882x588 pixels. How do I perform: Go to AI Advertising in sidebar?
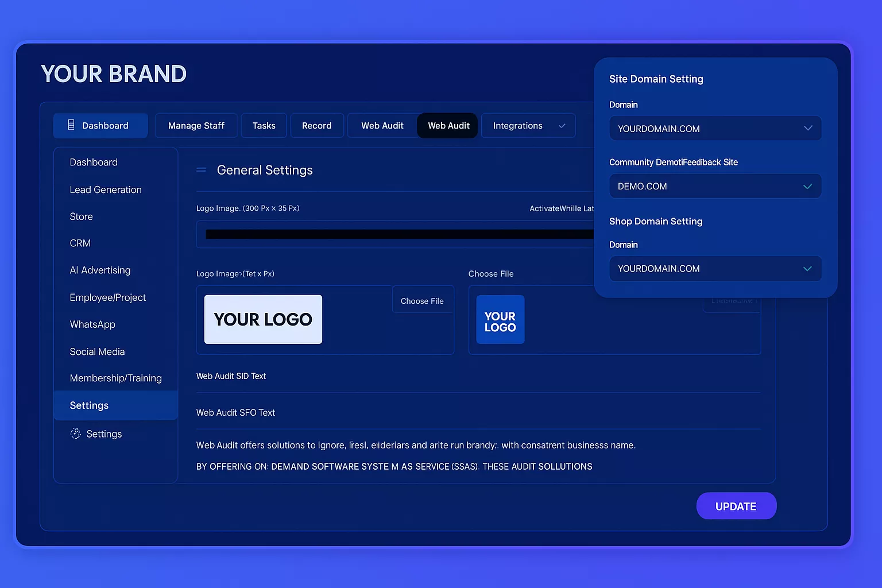[x=100, y=270]
